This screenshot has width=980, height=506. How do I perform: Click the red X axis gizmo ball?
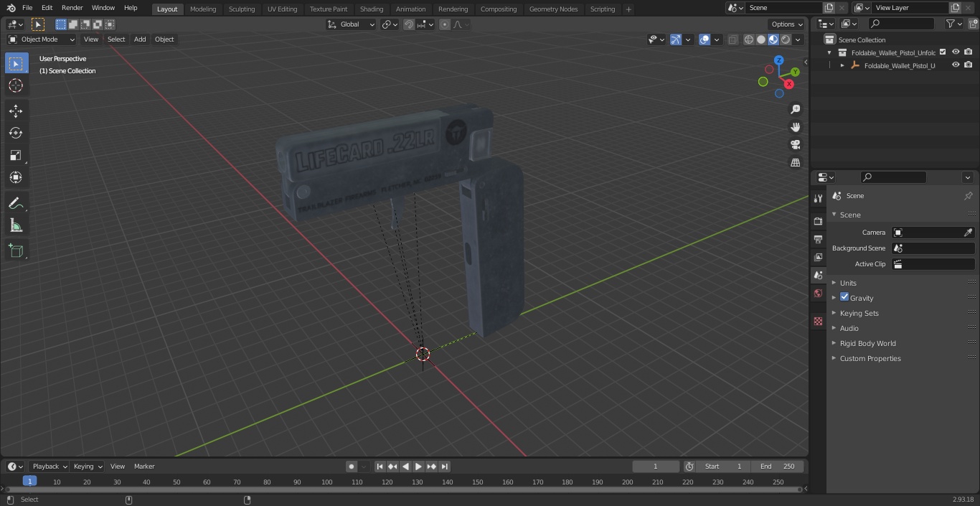[x=789, y=84]
